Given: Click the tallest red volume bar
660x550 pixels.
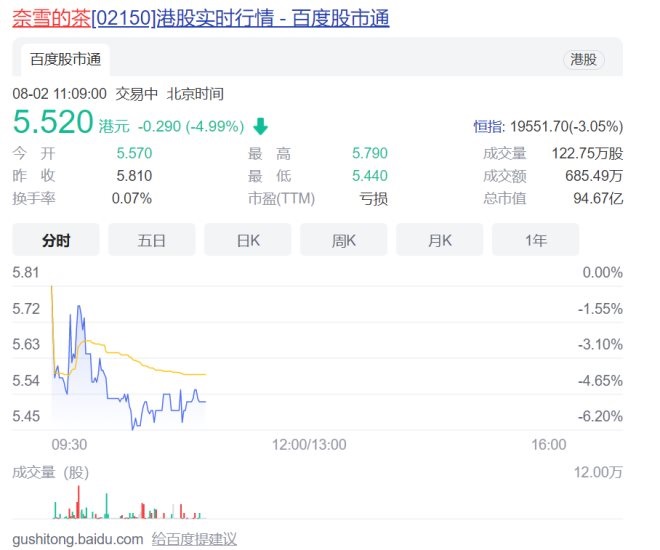Looking at the screenshot, I should pyautogui.click(x=77, y=502).
